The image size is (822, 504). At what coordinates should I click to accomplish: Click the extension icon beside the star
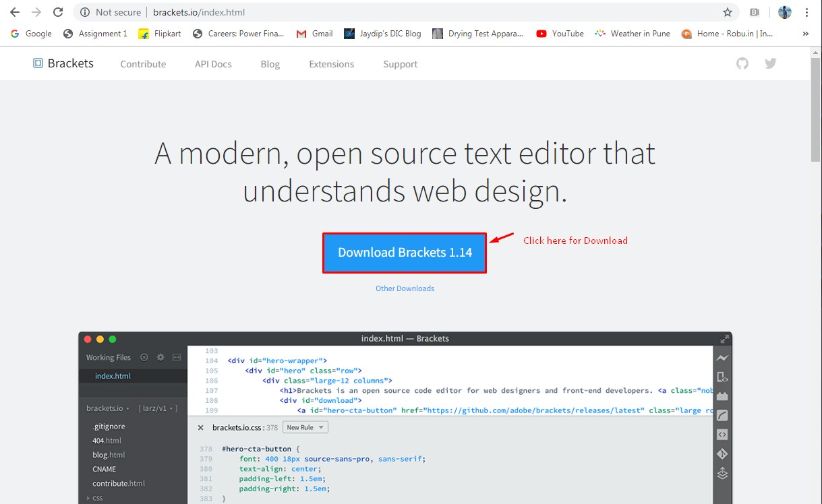coord(755,12)
